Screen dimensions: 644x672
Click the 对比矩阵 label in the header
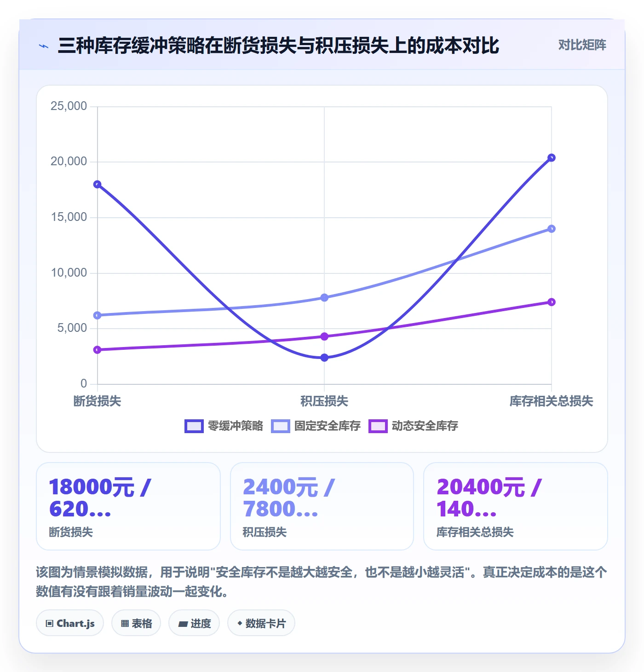click(582, 45)
